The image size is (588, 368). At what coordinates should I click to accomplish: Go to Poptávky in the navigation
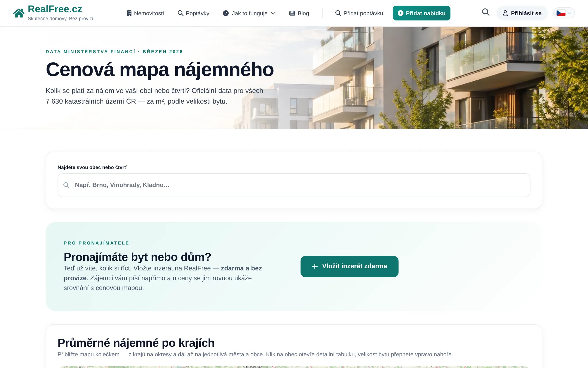(x=194, y=13)
